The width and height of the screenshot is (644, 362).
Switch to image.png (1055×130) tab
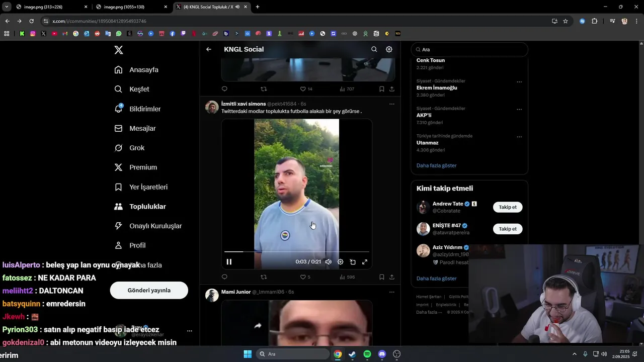pyautogui.click(x=132, y=7)
